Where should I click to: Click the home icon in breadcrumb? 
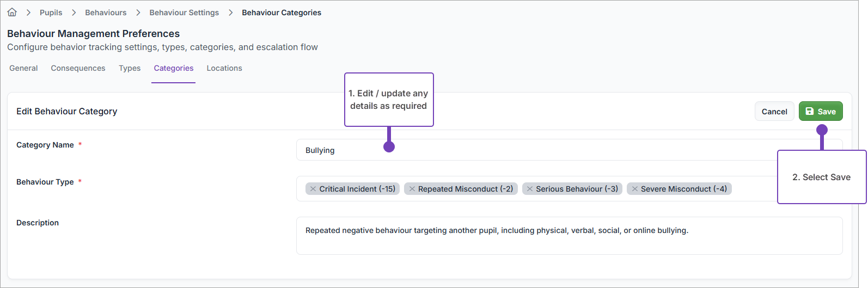pyautogui.click(x=12, y=12)
